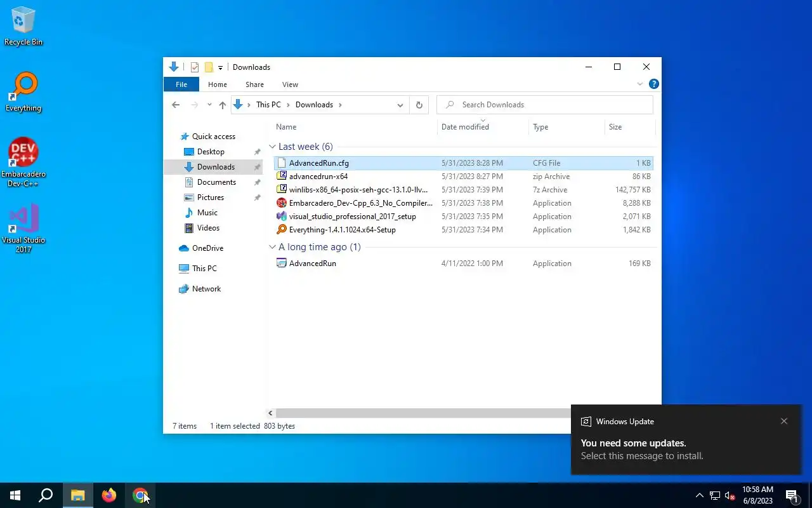Click This PC in the address bar
Image resolution: width=812 pixels, height=508 pixels.
(x=268, y=105)
